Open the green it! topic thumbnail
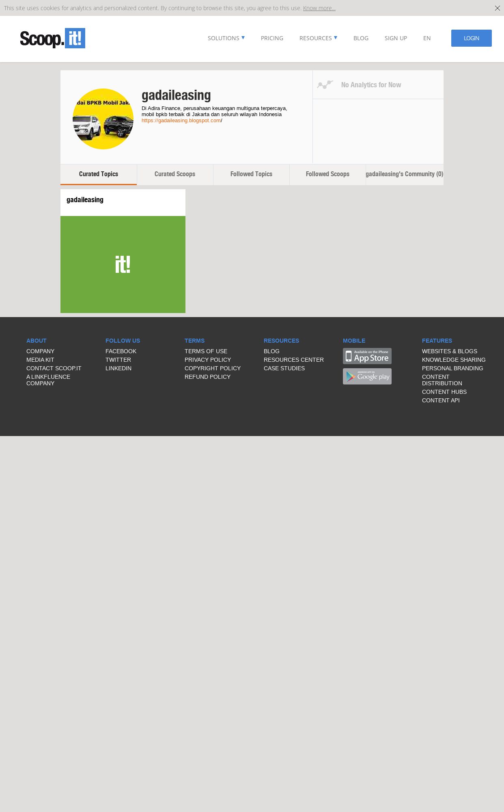Image resolution: width=504 pixels, height=812 pixels. [x=123, y=264]
